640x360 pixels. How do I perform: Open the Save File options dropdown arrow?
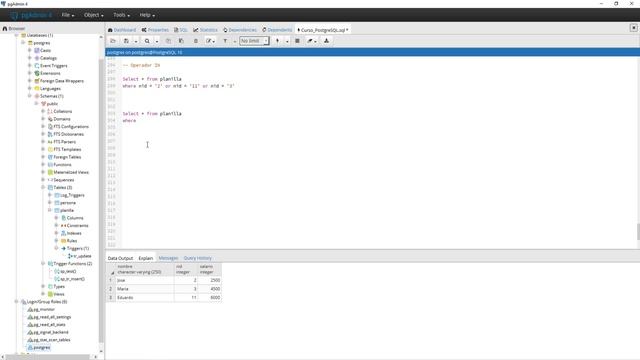pos(136,41)
